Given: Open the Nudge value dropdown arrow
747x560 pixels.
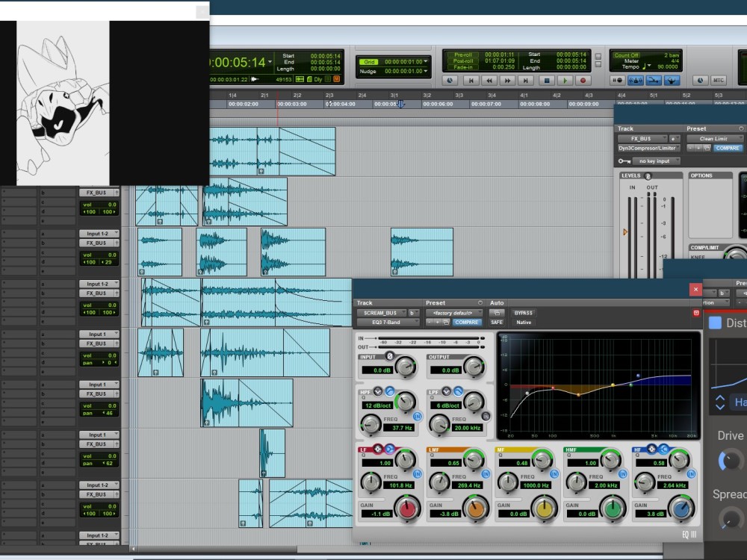Looking at the screenshot, I should [x=426, y=72].
